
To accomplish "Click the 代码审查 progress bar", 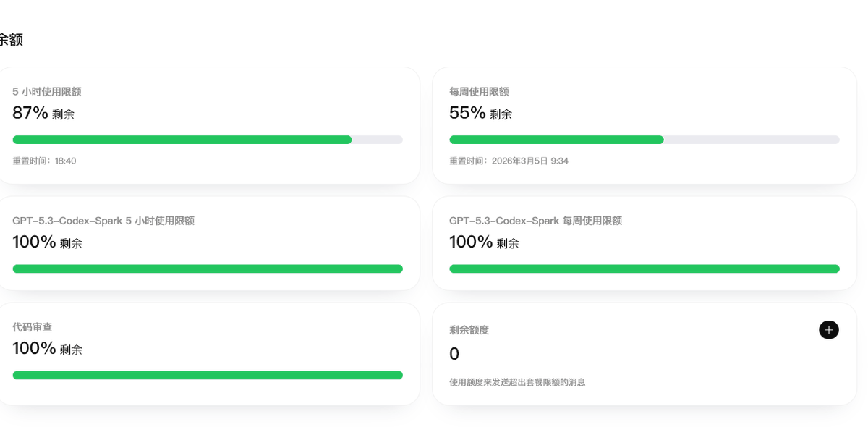I will [x=208, y=375].
